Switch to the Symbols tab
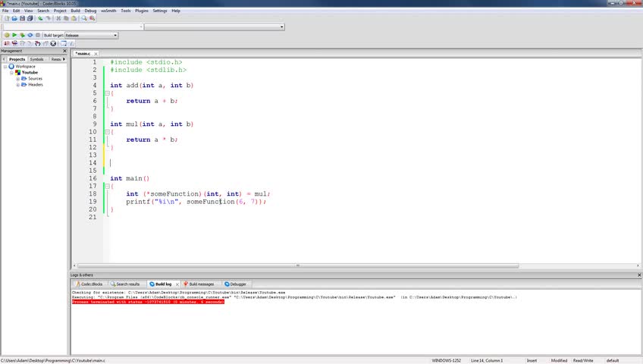 coord(36,59)
